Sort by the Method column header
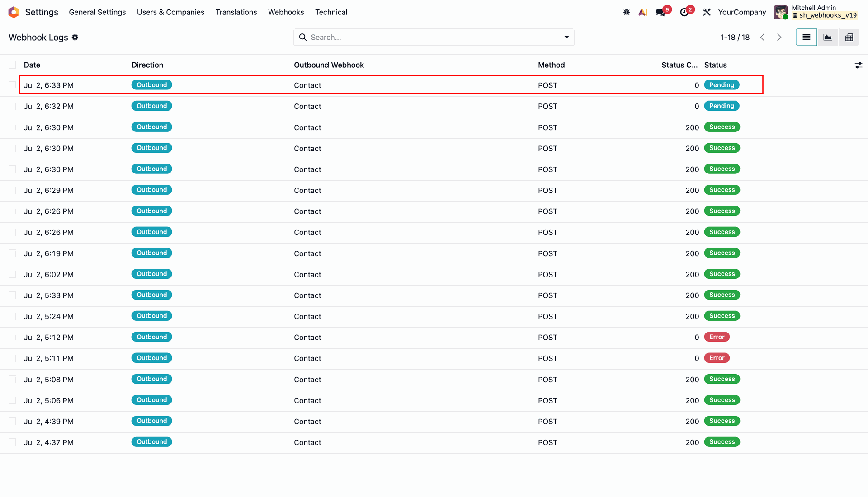This screenshot has width=868, height=497. click(551, 65)
